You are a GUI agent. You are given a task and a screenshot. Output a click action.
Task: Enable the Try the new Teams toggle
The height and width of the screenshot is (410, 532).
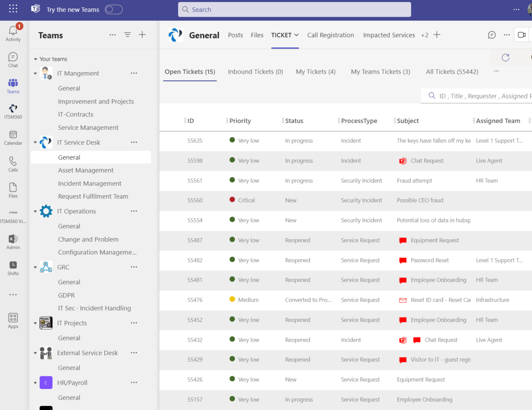tap(113, 9)
